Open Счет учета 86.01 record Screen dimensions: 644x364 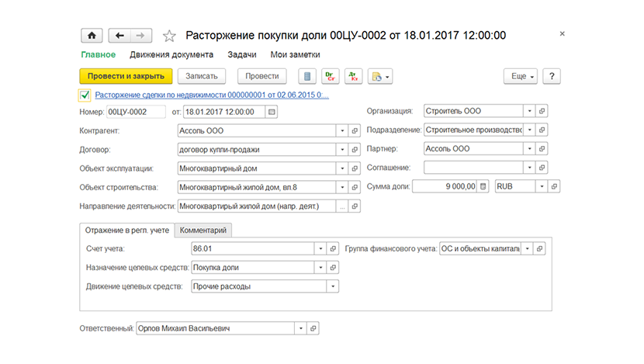(x=333, y=248)
